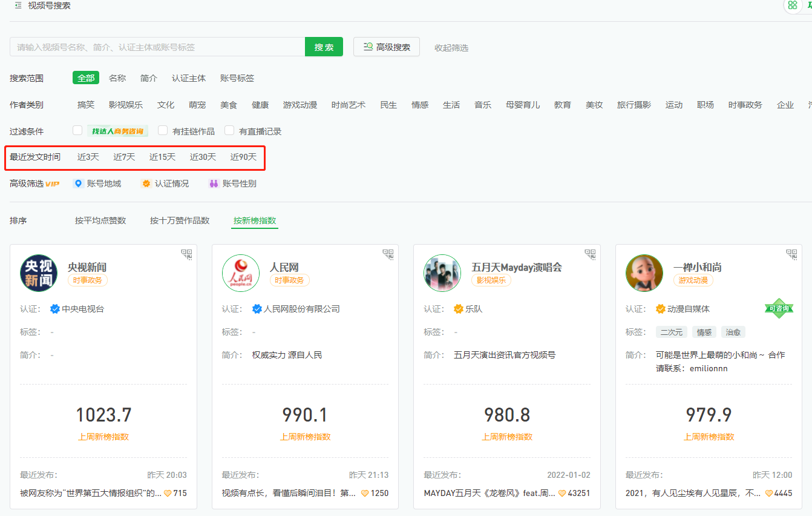Choose 健康 author category
Viewport: 812px width, 516px height.
[x=260, y=105]
